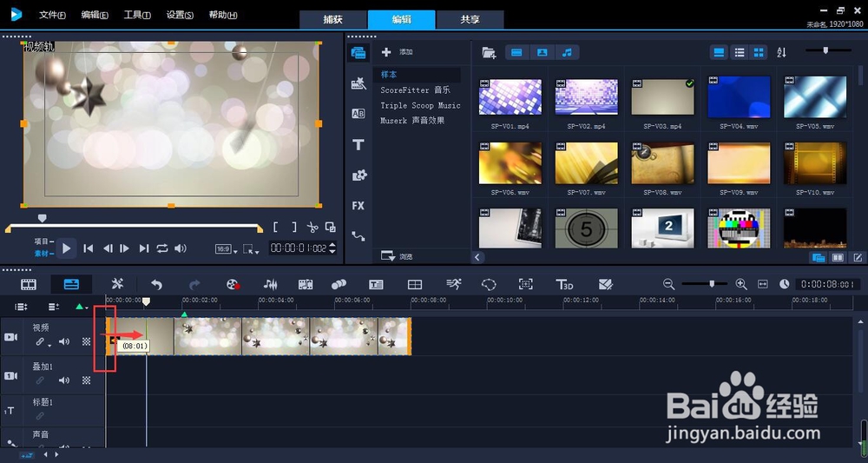Split clip with scissors icon

[312, 227]
